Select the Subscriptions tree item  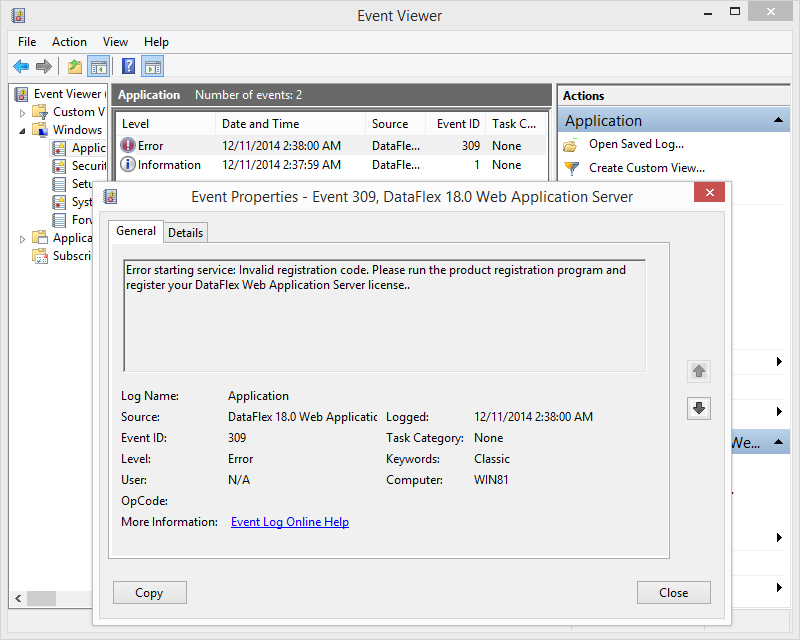62,256
